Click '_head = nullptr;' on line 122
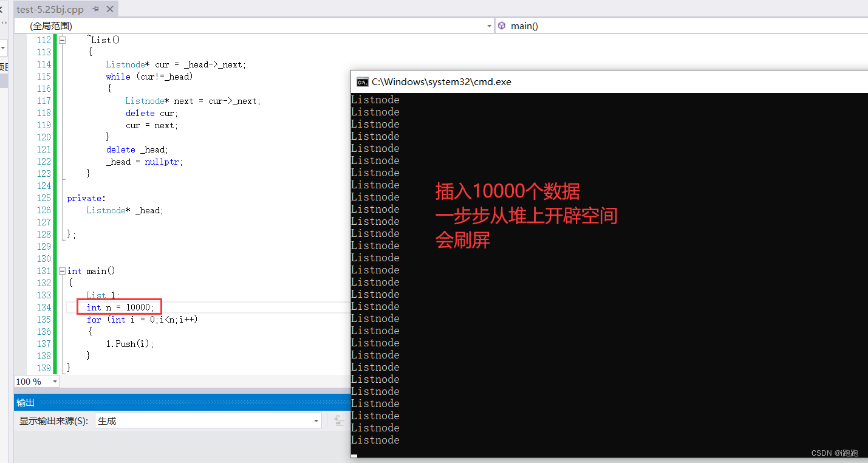 tap(145, 162)
